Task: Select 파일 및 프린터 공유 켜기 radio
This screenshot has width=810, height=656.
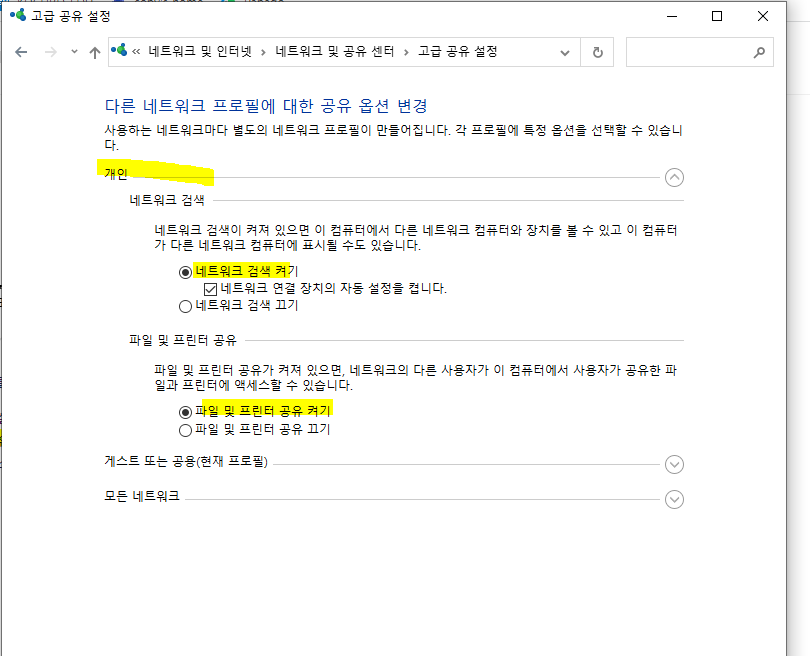Action: coord(185,412)
